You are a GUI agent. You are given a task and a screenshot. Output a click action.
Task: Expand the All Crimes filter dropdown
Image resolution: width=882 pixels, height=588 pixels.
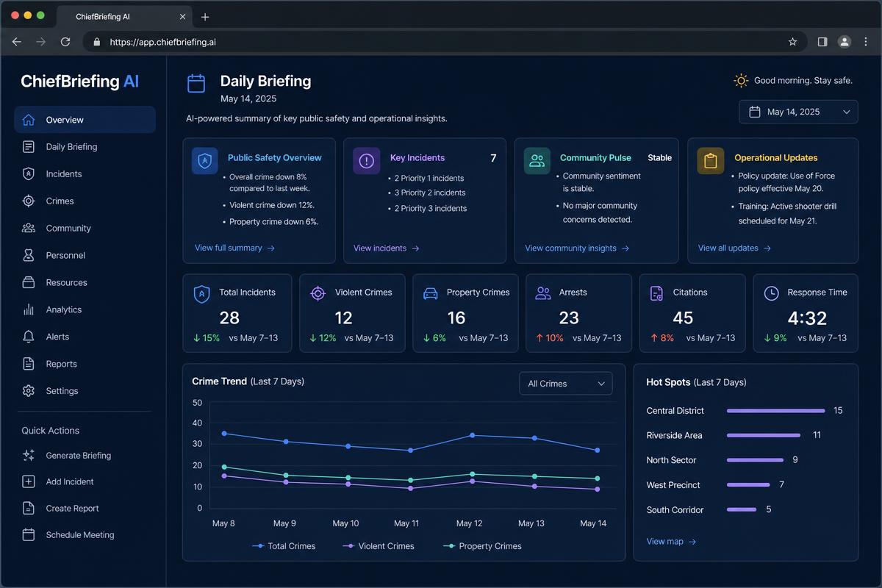(565, 384)
